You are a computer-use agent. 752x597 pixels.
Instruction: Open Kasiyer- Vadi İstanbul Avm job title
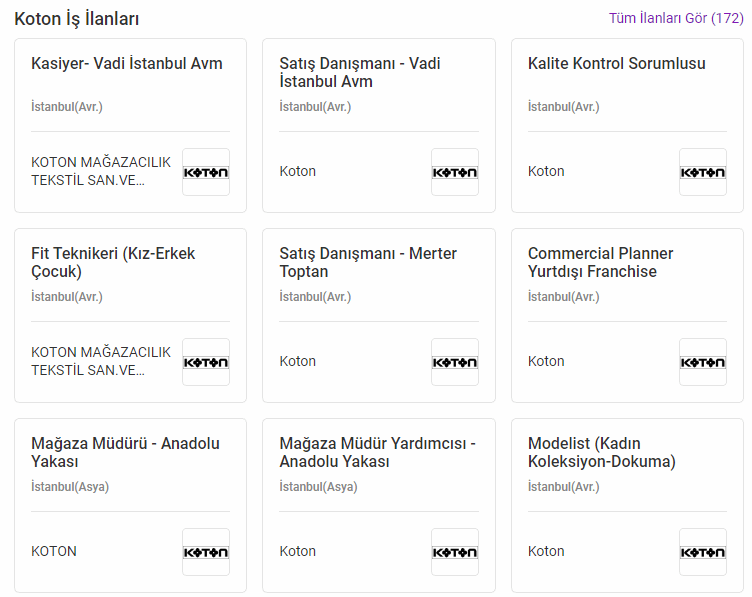coord(127,64)
